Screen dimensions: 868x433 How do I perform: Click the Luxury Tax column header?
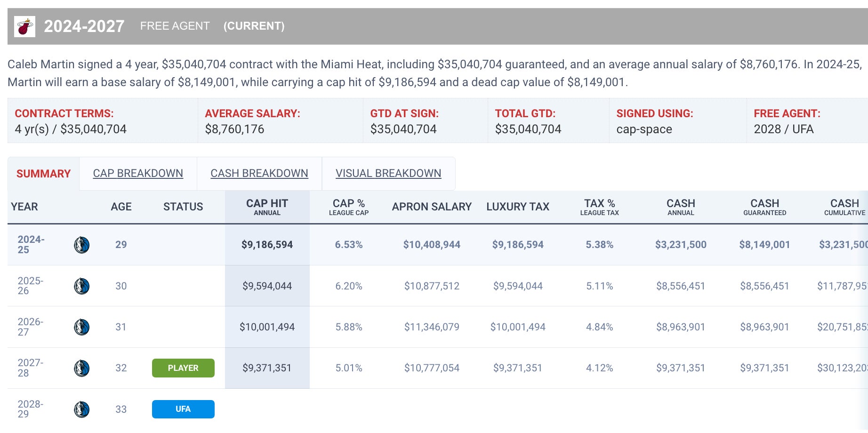pos(518,207)
